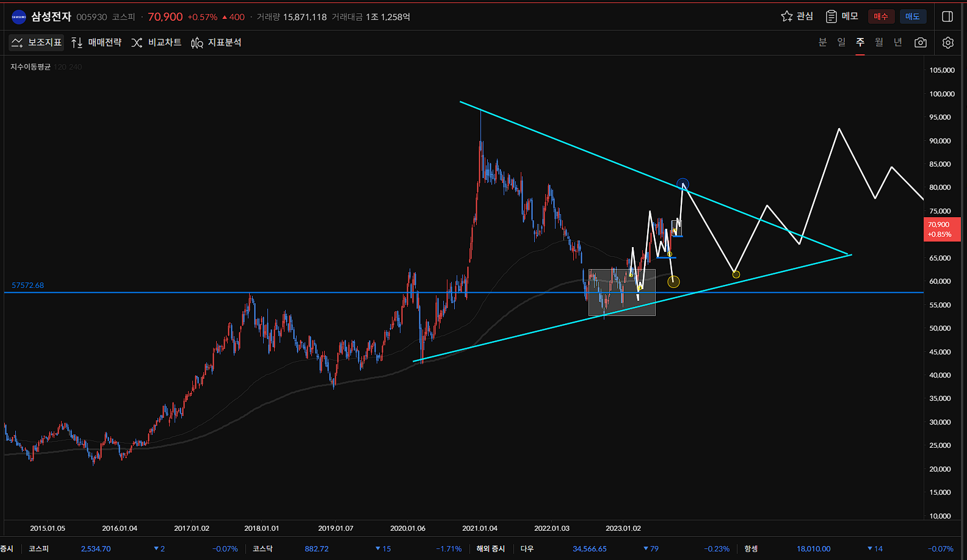Click the 다우 ticker label
This screenshot has height=560, width=967.
click(527, 549)
